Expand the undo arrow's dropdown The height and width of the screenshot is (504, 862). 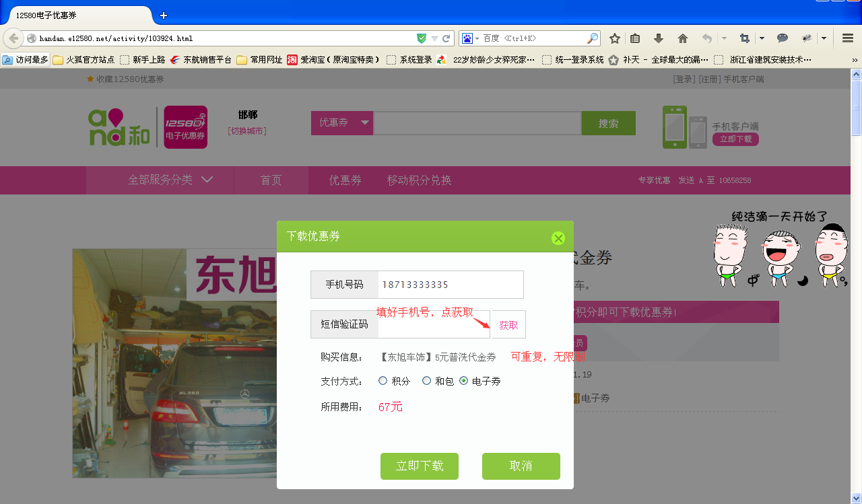724,38
